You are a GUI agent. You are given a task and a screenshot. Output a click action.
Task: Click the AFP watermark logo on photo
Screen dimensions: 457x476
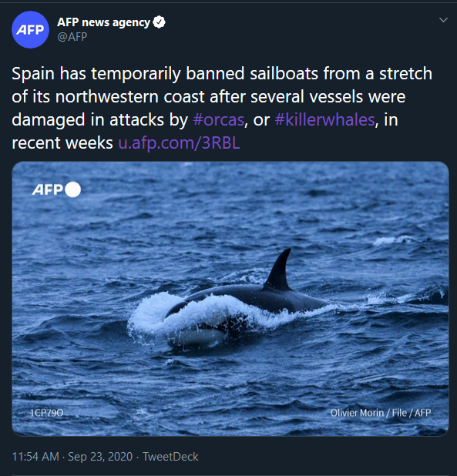click(47, 189)
